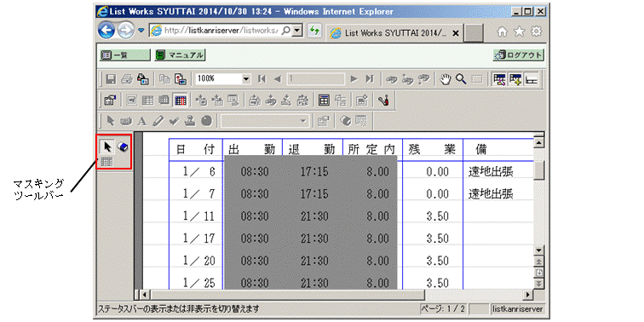Click the printer toolbar icon
This screenshot has height=322, width=644.
126,79
